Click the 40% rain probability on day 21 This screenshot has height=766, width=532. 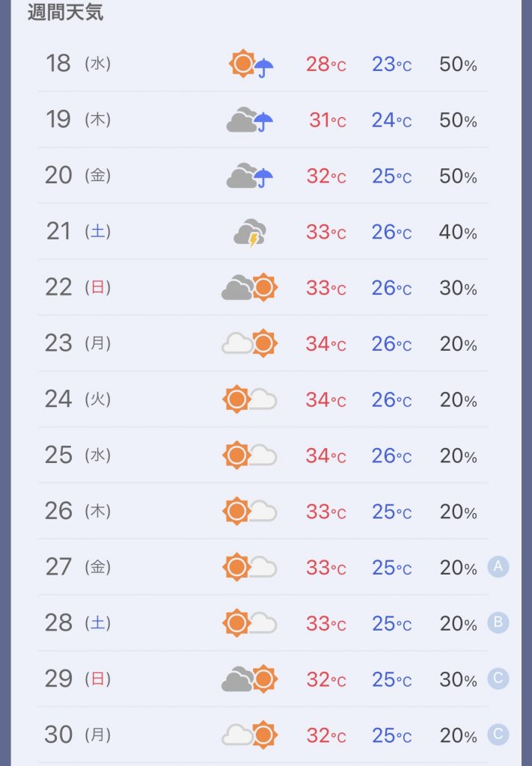[458, 232]
